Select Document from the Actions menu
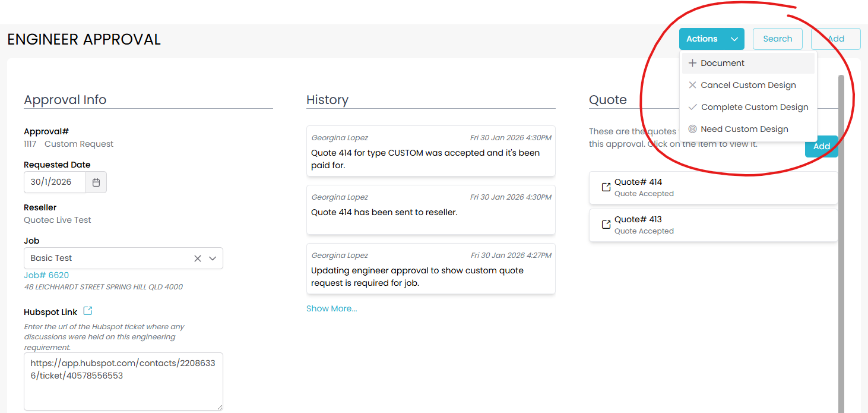The image size is (868, 413). (x=723, y=63)
